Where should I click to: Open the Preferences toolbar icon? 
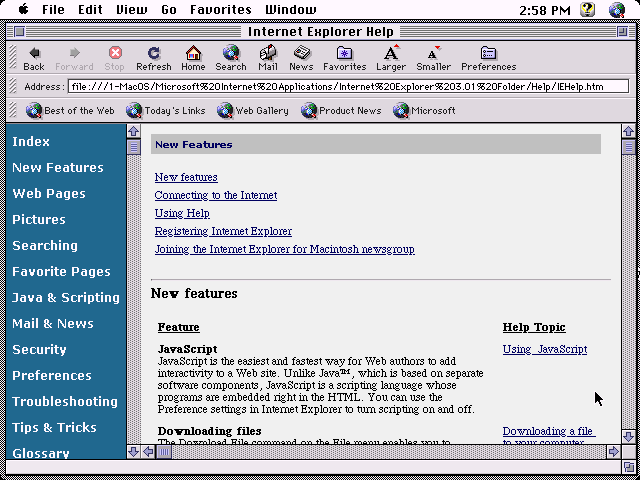coord(489,53)
